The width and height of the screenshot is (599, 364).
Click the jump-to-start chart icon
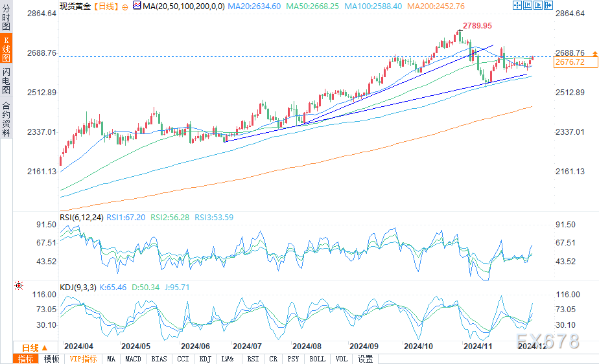pos(528,5)
